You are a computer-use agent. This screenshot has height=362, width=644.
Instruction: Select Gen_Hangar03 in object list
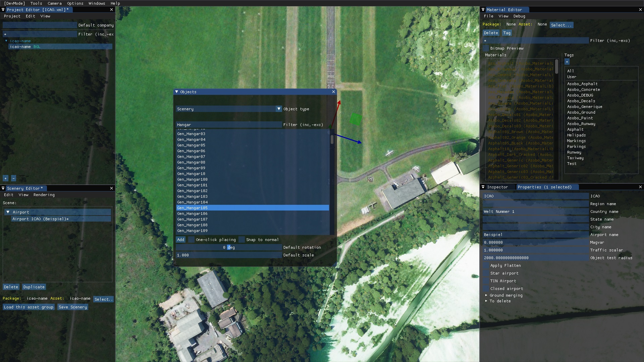(x=253, y=134)
